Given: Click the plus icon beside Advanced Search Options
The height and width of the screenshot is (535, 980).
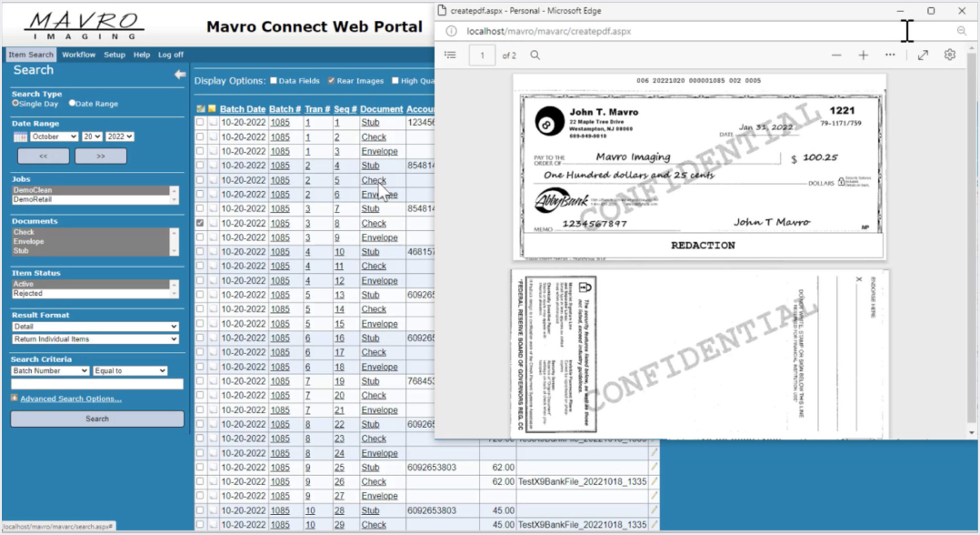Looking at the screenshot, I should click(15, 398).
